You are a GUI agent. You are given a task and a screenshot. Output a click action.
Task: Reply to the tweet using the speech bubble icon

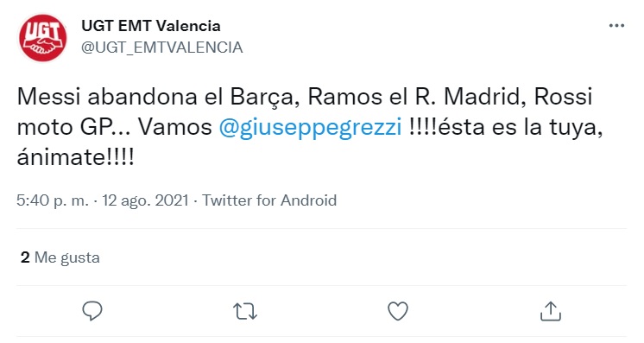click(92, 311)
